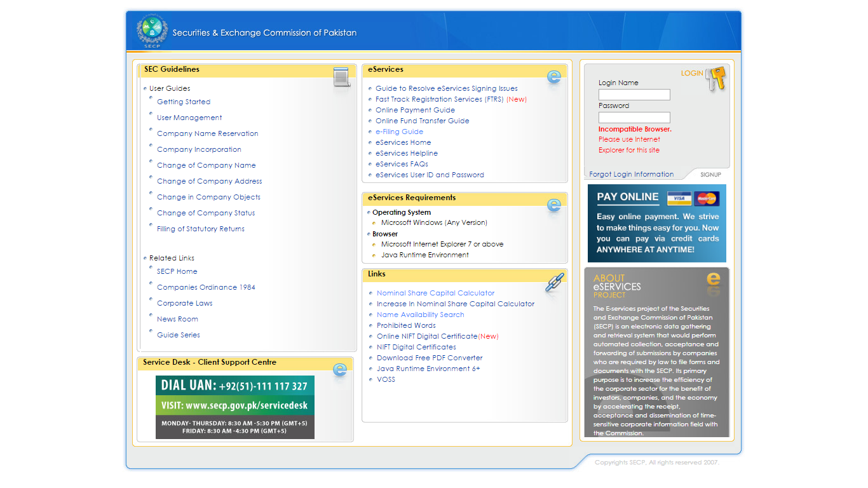Viewport: 868px width, 488px height.
Task: Click the 'Operating System' heading
Action: click(x=402, y=212)
